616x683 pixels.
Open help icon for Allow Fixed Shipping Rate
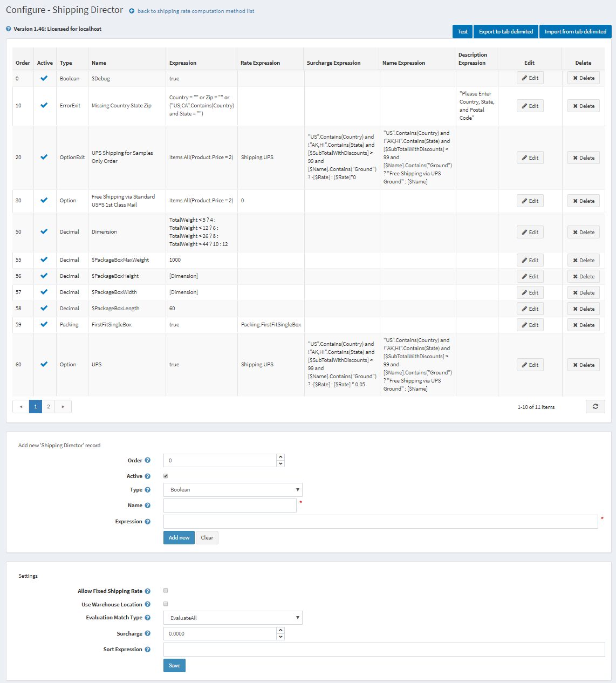(147, 591)
